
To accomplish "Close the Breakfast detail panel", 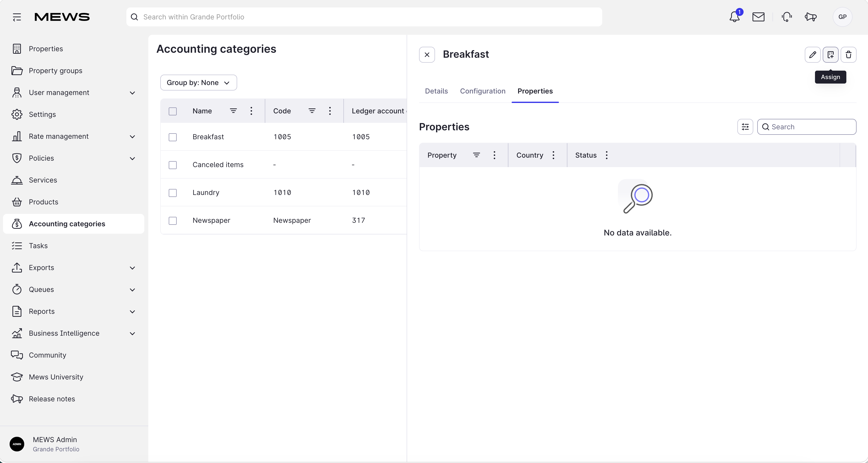I will click(427, 54).
